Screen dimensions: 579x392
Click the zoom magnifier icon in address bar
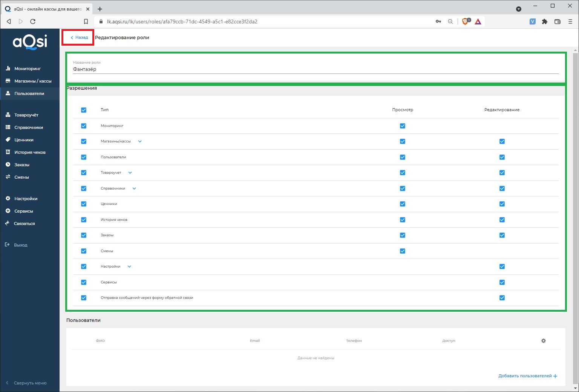[x=450, y=21]
